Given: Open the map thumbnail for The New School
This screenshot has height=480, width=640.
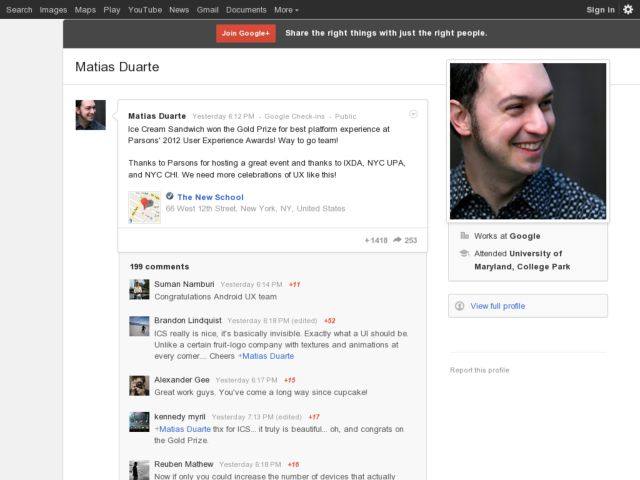Looking at the screenshot, I should [144, 206].
